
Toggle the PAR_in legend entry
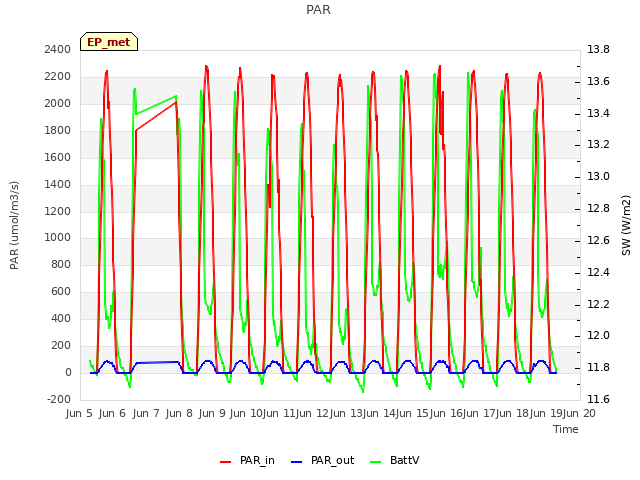pos(247,461)
